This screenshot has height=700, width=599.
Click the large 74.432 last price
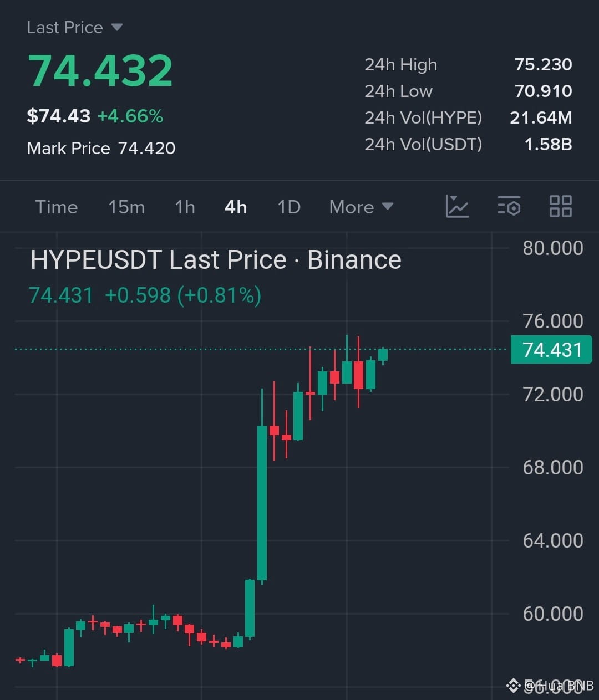point(100,71)
